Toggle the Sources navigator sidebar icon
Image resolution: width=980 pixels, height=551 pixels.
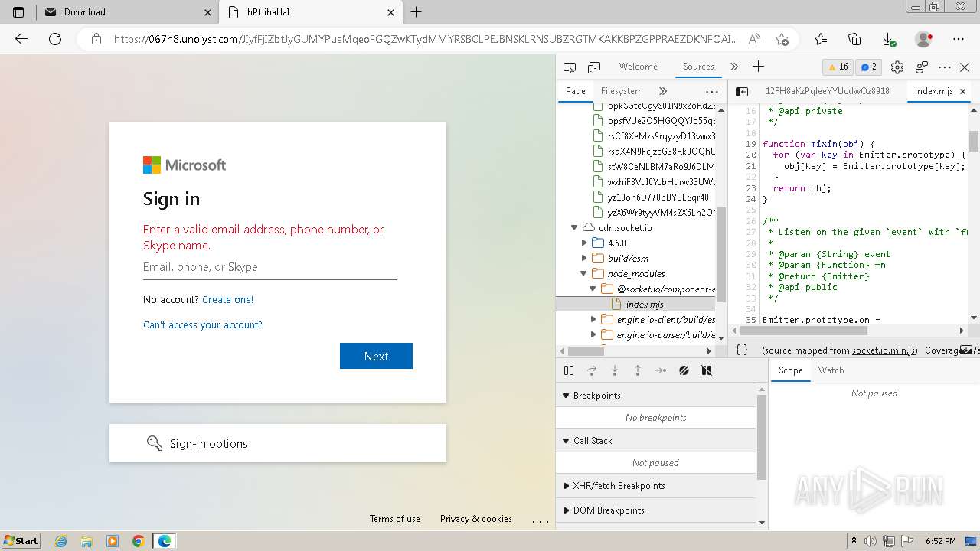click(x=742, y=91)
